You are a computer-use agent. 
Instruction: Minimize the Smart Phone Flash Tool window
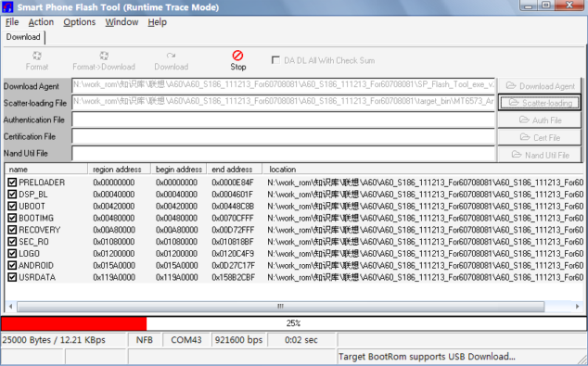530,6
